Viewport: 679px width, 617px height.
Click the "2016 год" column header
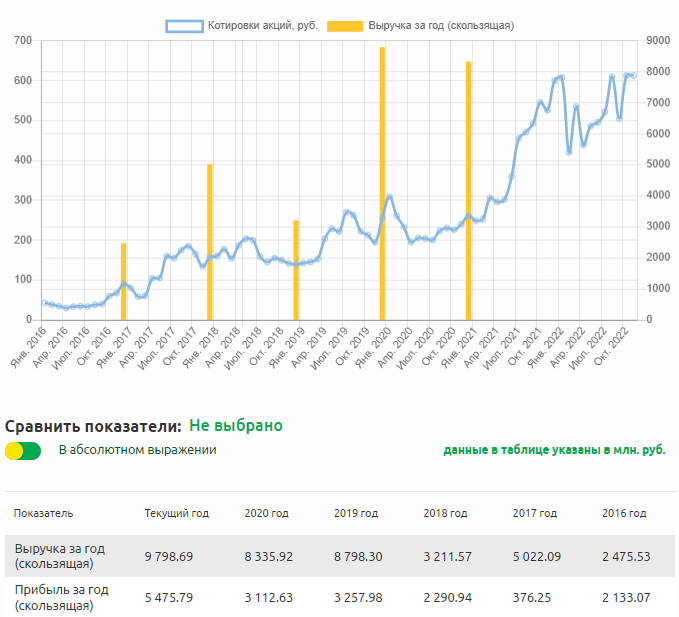tap(623, 513)
